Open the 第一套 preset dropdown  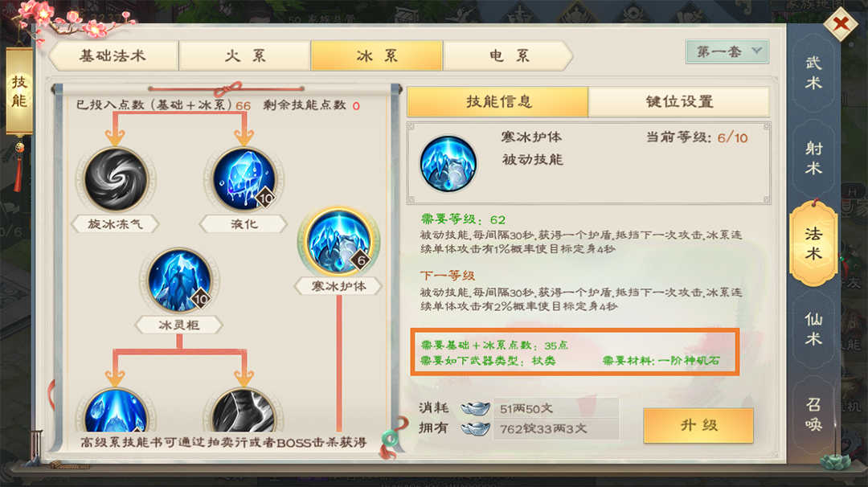point(727,52)
